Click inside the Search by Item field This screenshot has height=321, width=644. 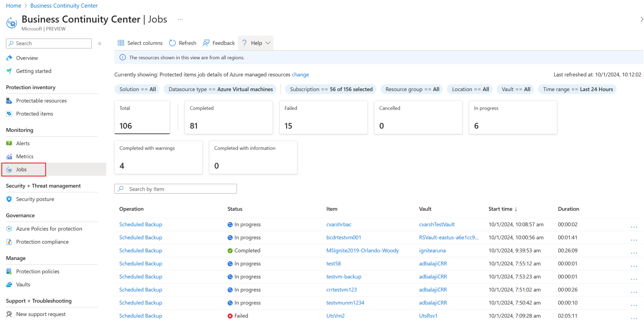176,189
